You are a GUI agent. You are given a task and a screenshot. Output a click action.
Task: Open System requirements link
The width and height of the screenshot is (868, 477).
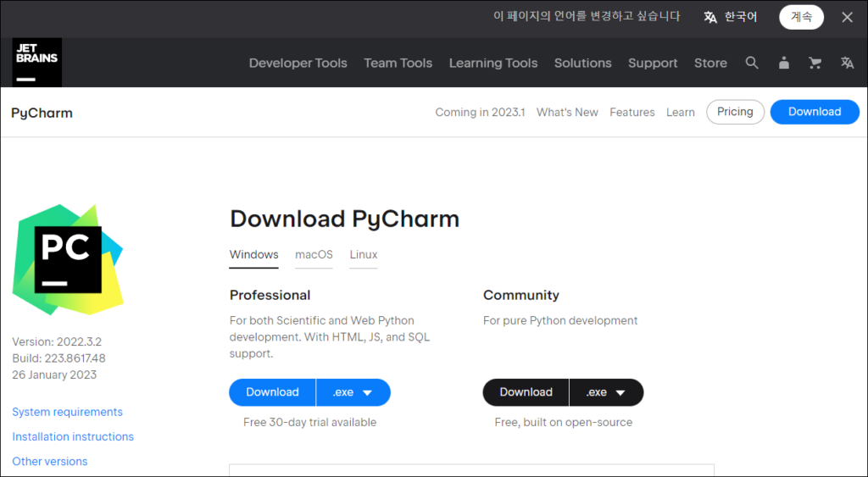tap(68, 412)
